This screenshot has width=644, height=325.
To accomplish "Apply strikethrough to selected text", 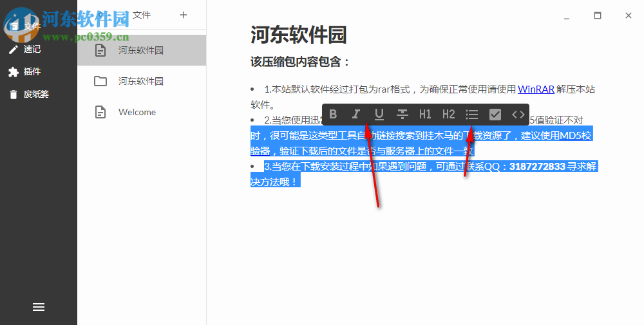I will pyautogui.click(x=402, y=114).
